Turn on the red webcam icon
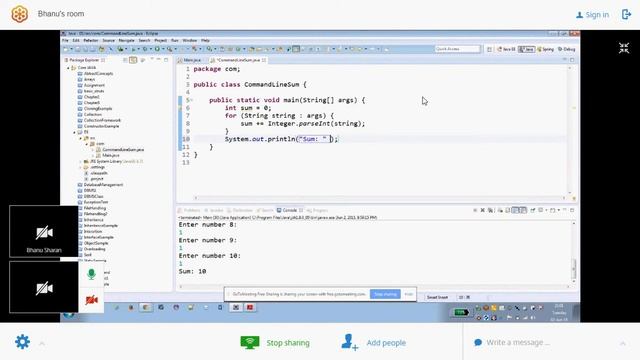Image resolution: width=640 pixels, height=360 pixels. [91, 300]
